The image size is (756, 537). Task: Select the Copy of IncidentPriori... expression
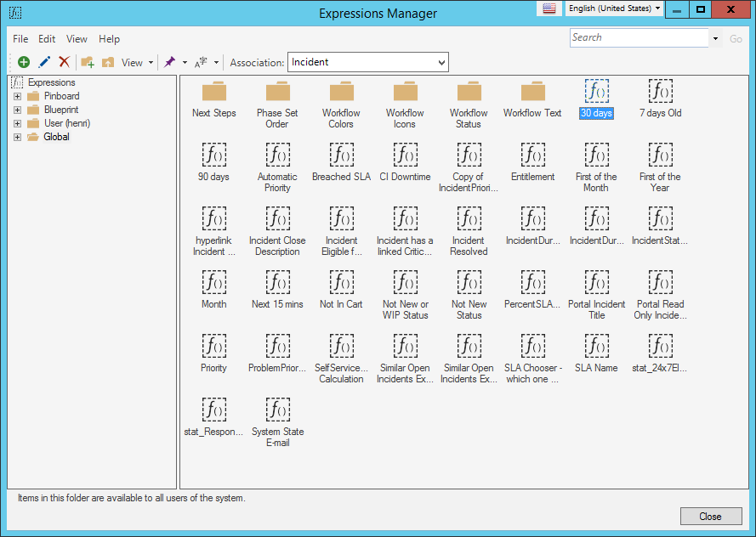click(469, 168)
